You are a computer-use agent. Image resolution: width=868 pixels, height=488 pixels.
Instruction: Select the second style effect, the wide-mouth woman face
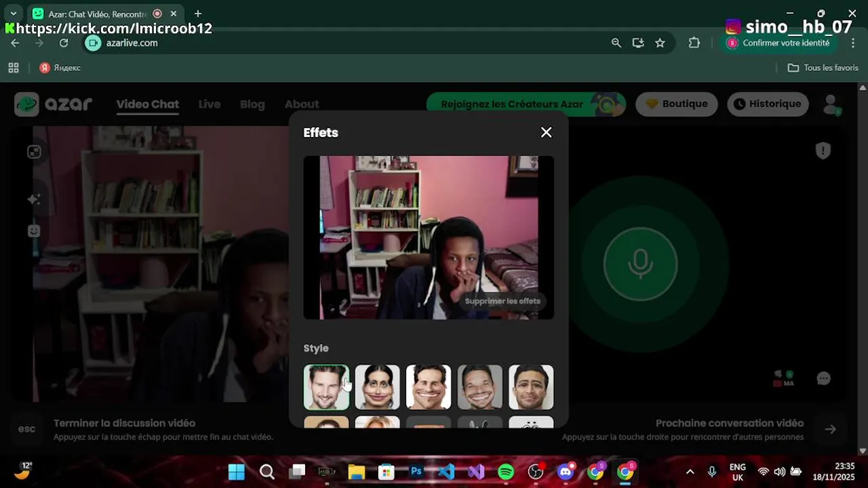point(378,387)
